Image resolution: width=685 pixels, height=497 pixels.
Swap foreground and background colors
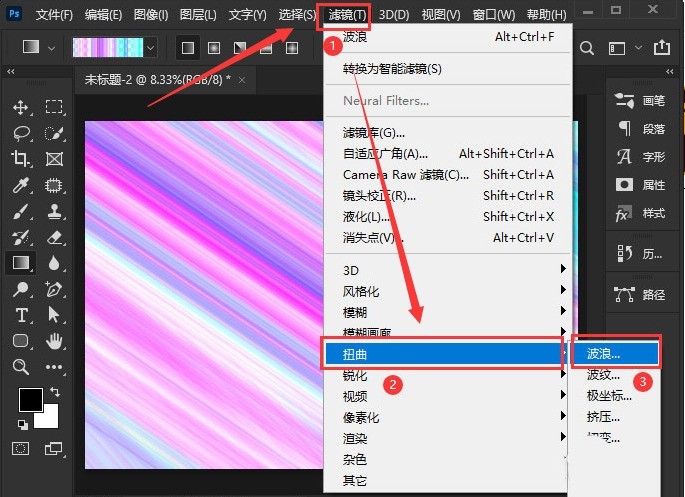(x=55, y=392)
